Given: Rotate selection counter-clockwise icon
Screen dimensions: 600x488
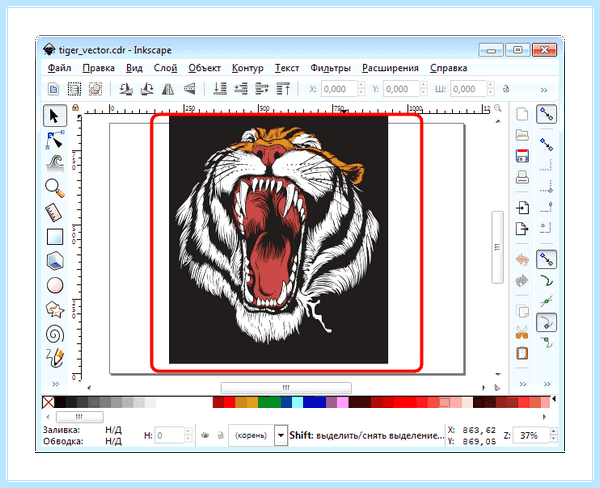Looking at the screenshot, I should (x=126, y=89).
